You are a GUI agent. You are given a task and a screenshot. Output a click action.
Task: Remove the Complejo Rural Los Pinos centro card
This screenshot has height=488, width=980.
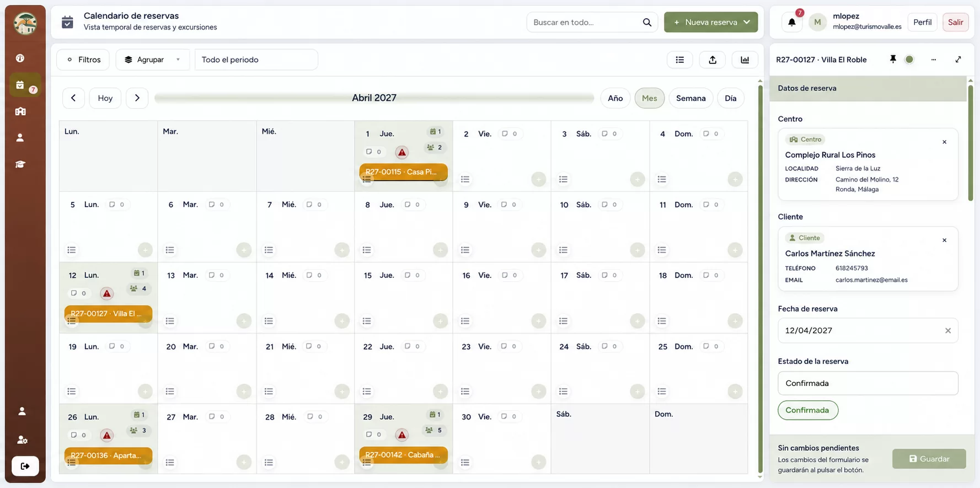(x=945, y=142)
